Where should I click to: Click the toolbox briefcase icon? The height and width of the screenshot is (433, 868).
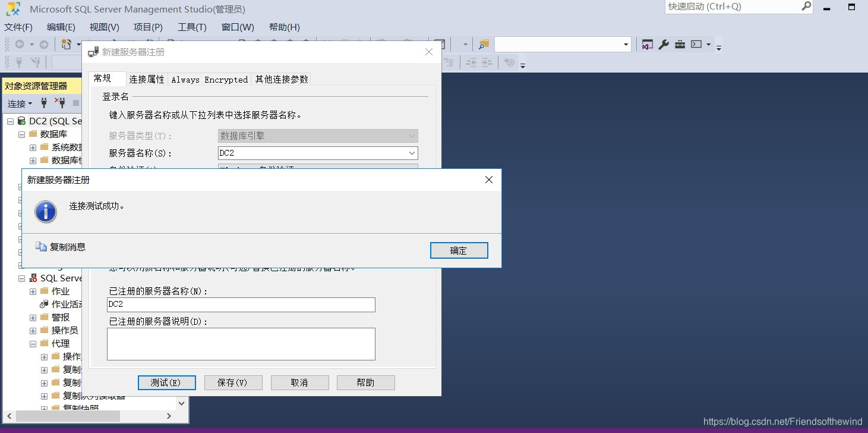pyautogui.click(x=680, y=45)
